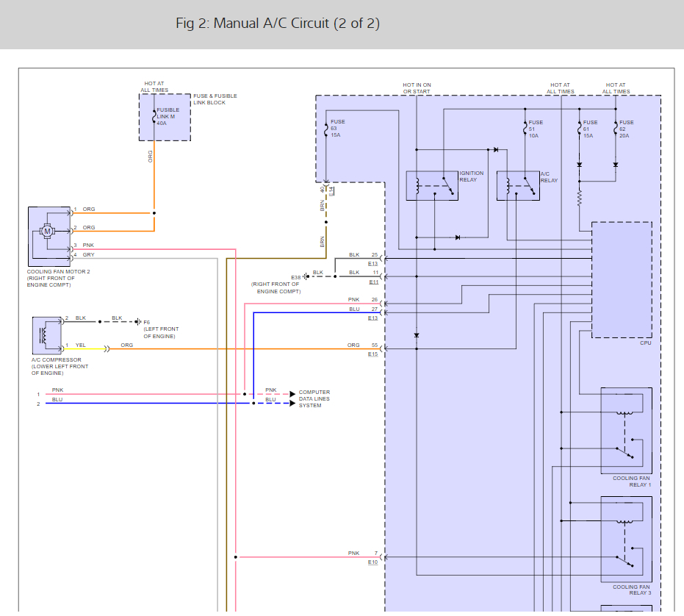Click the Computer Data Lines System label
Viewport: 684px width, 616px height.
[x=314, y=399]
